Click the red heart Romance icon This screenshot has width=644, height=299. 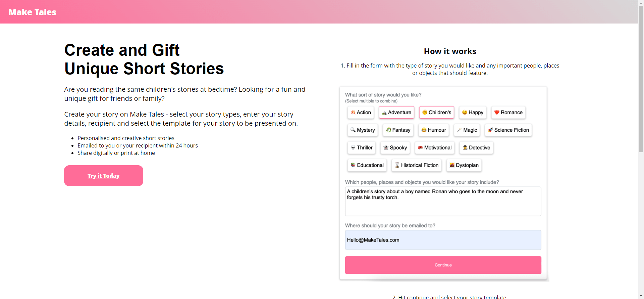click(497, 113)
